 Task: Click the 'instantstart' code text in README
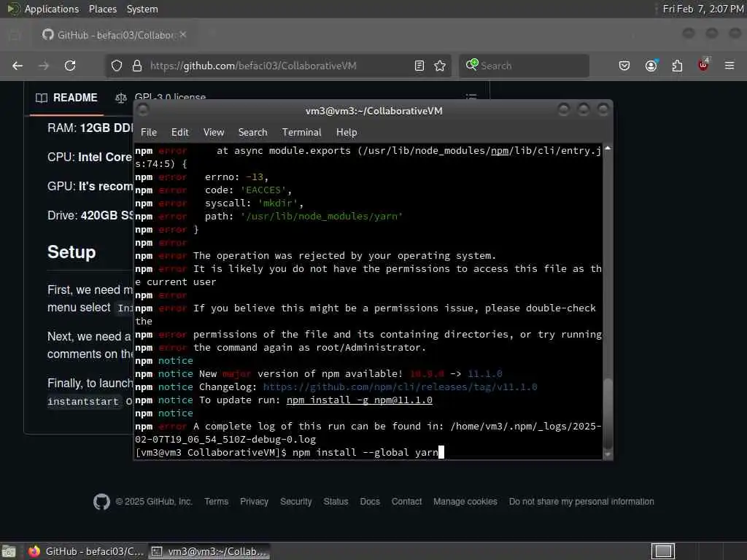(83, 402)
